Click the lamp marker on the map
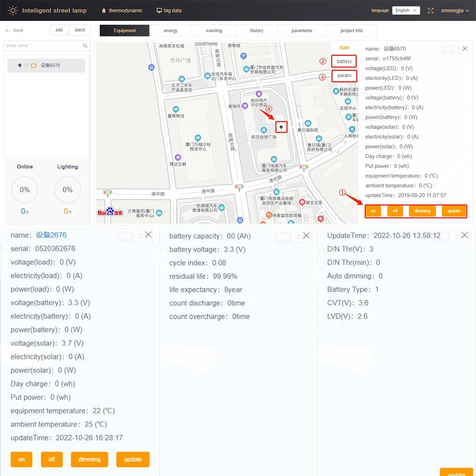The image size is (476, 476). tap(281, 127)
